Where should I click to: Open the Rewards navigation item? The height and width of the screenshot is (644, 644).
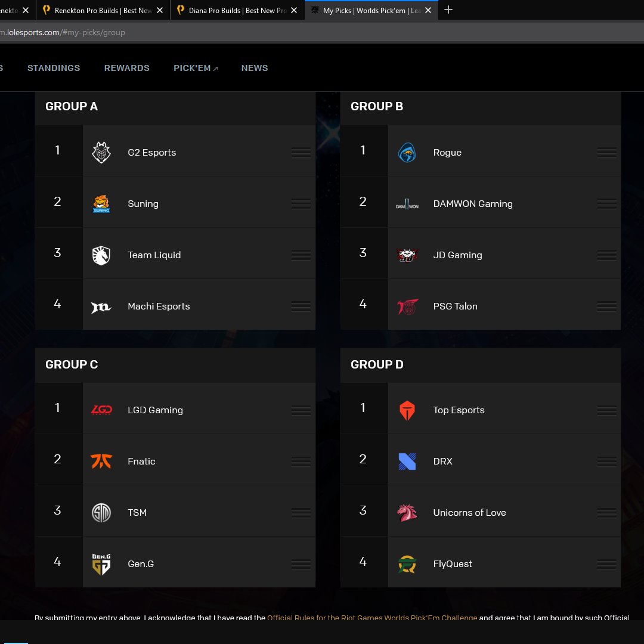(x=127, y=68)
